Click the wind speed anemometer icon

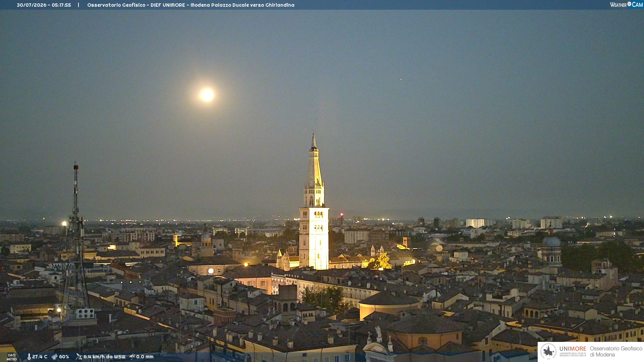pos(79,357)
